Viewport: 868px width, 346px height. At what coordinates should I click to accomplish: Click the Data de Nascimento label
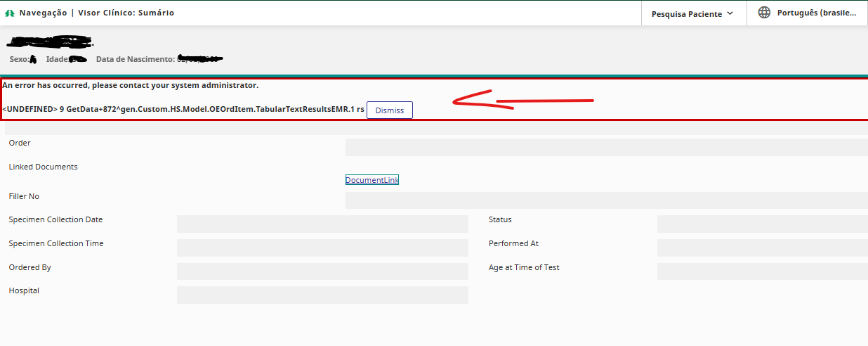(135, 59)
